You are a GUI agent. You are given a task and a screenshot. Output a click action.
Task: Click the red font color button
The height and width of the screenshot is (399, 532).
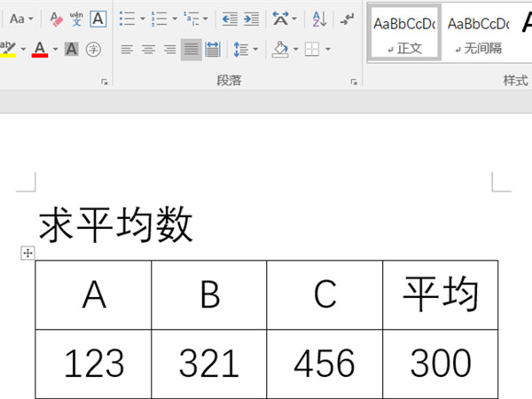pos(39,50)
